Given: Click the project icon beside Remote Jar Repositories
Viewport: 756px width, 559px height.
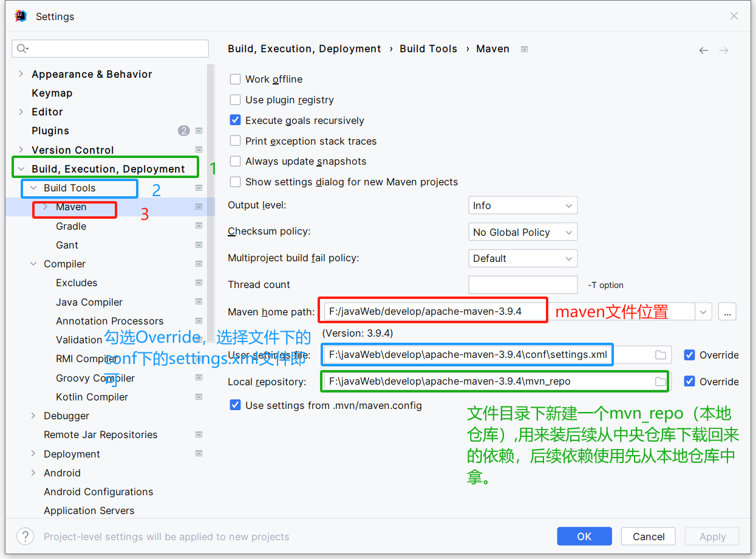Looking at the screenshot, I should coord(199,434).
